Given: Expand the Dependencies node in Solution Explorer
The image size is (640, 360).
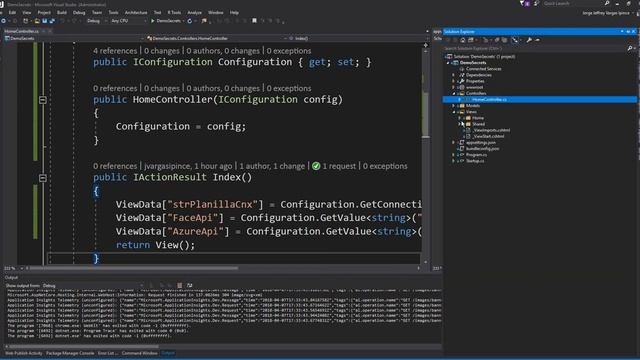Looking at the screenshot, I should point(453,75).
